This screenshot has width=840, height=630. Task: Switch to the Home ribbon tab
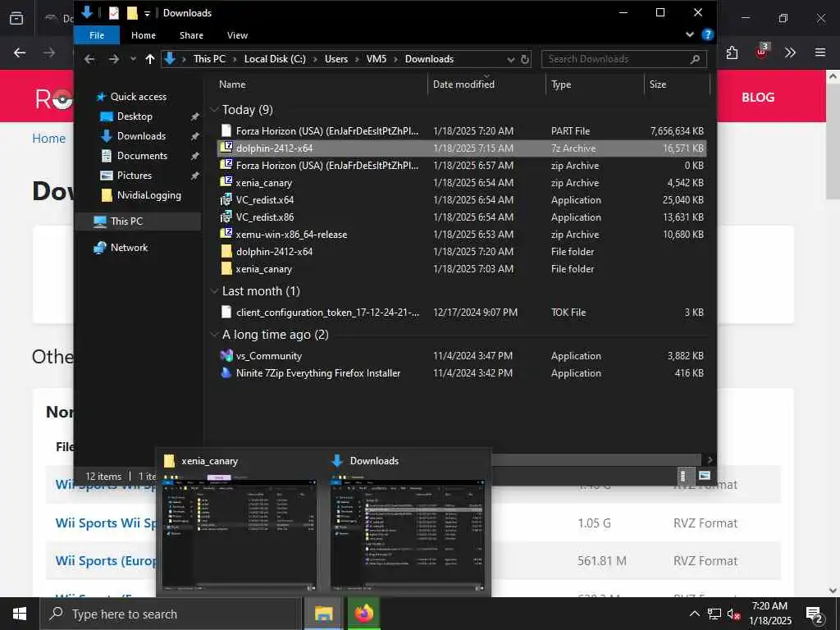[143, 35]
